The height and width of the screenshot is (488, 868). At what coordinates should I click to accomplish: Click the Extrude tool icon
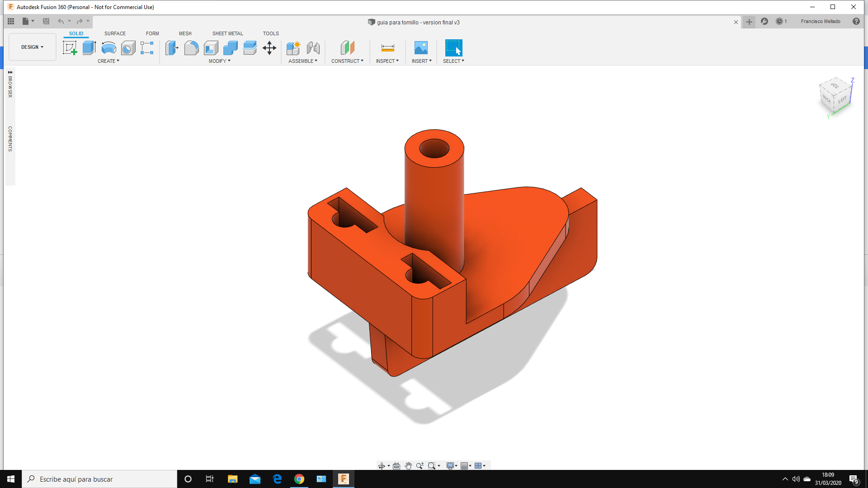89,48
